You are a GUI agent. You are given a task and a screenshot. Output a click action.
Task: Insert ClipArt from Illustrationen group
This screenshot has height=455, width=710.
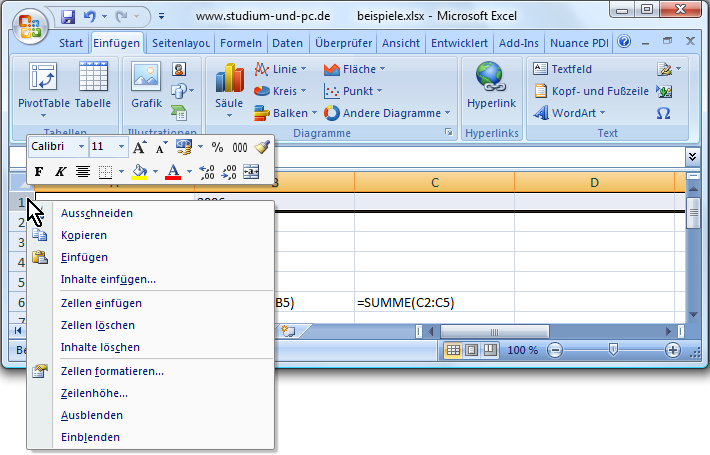179,69
